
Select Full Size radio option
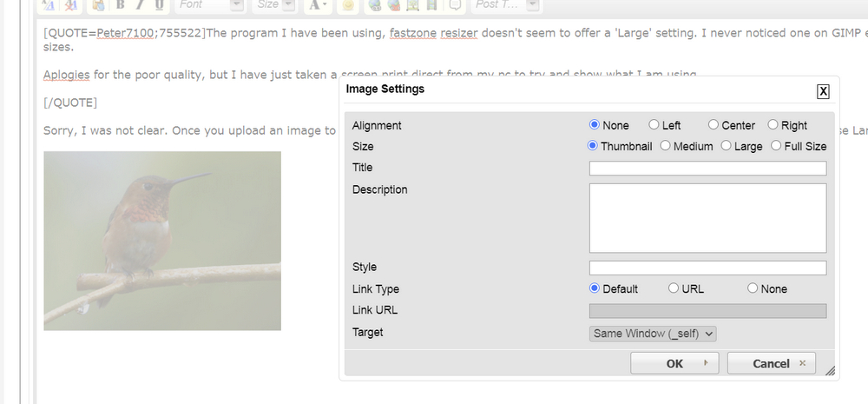[x=776, y=146]
